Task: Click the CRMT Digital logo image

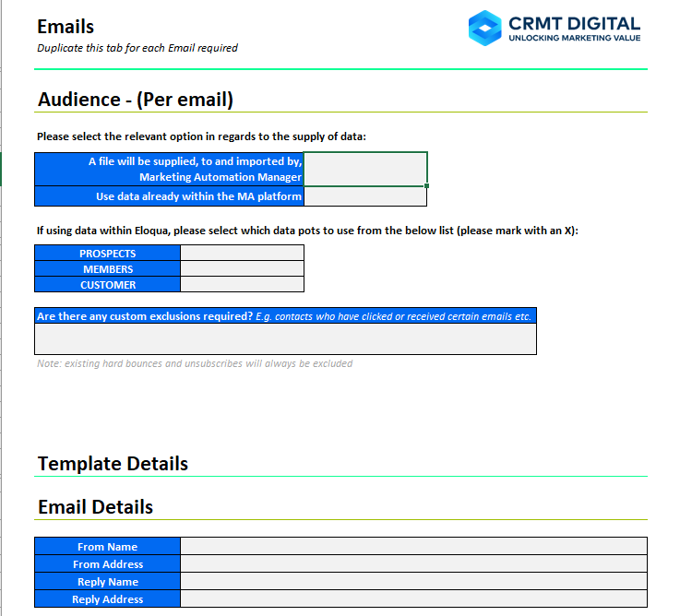Action: coord(555,29)
